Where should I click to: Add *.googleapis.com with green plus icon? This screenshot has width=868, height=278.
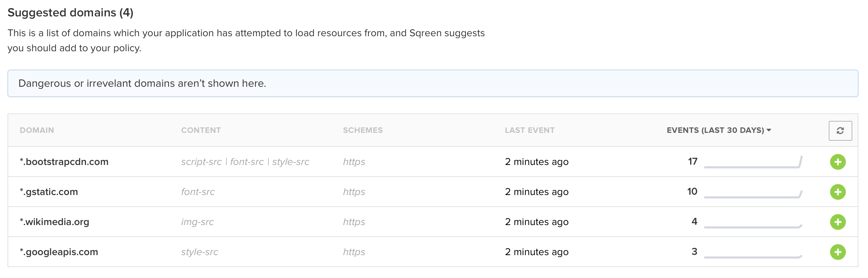(838, 252)
